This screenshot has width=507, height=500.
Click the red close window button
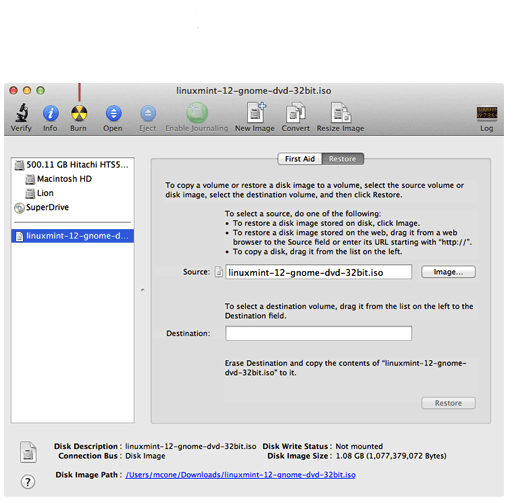(13, 91)
